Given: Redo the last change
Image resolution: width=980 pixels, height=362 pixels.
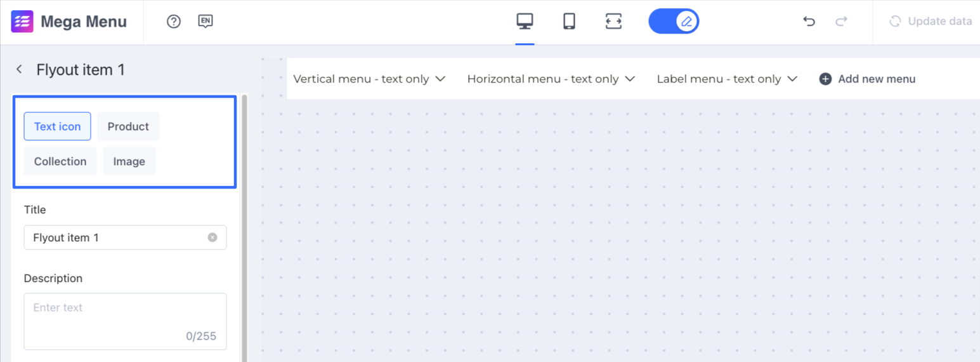Looking at the screenshot, I should pos(841,22).
